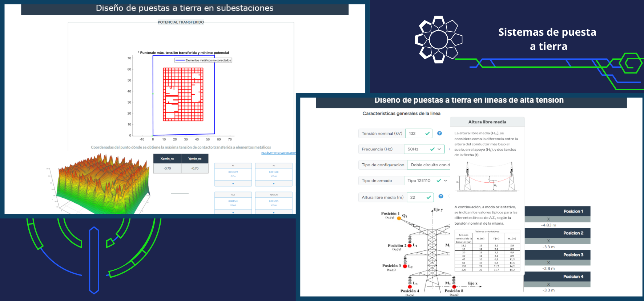Click the flower-shaped logo in the banner
The width and height of the screenshot is (644, 301).
coord(438,40)
